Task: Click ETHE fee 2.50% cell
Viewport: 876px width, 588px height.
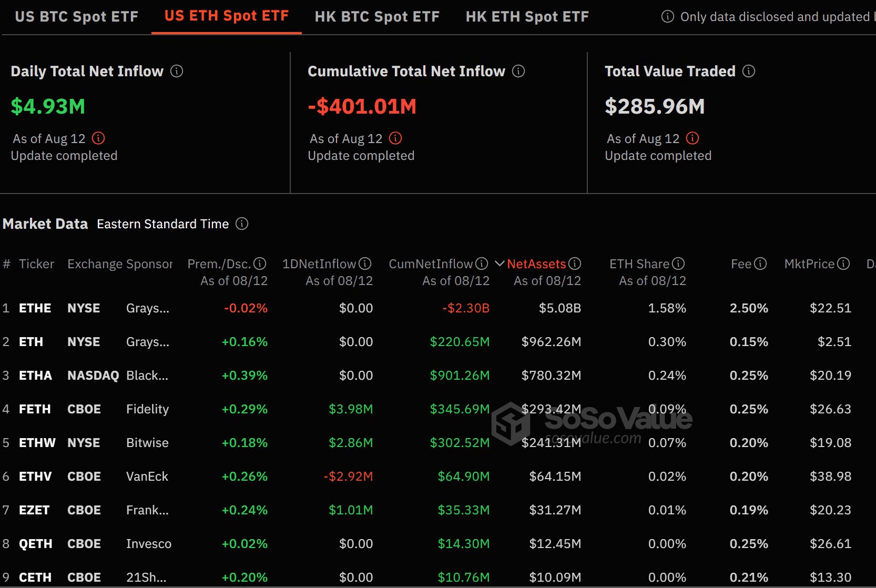Action: point(749,308)
